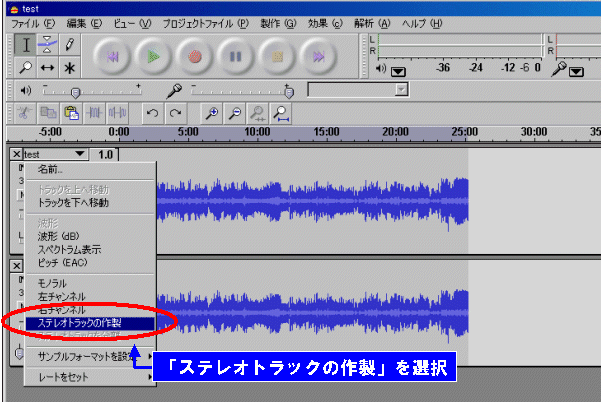Select the Zoom magnifier tool
This screenshot has width=601, height=402.
pyautogui.click(x=25, y=68)
